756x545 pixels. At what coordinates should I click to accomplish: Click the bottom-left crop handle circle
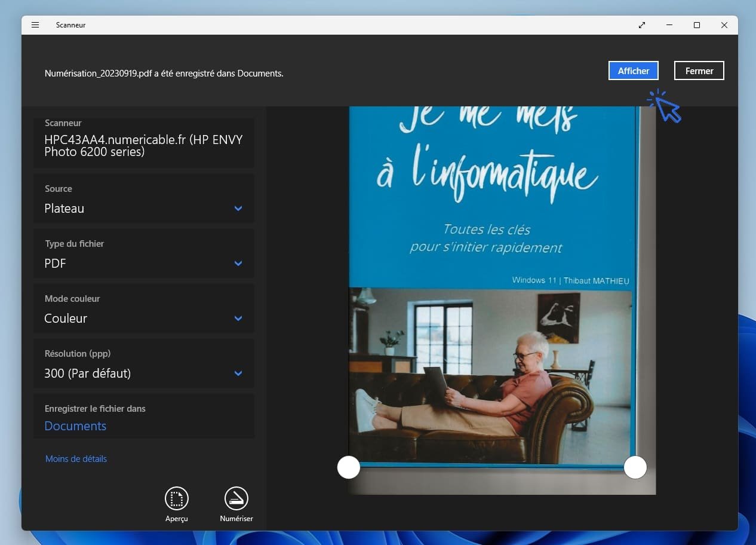(349, 467)
